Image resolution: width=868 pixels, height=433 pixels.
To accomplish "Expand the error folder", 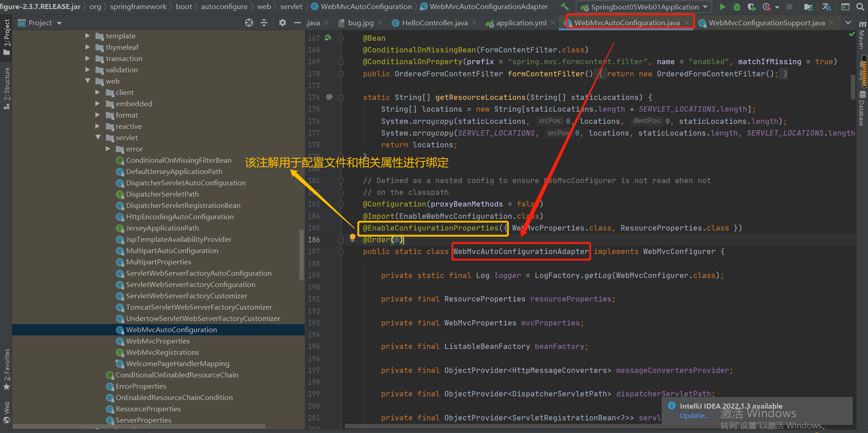I will tap(108, 149).
